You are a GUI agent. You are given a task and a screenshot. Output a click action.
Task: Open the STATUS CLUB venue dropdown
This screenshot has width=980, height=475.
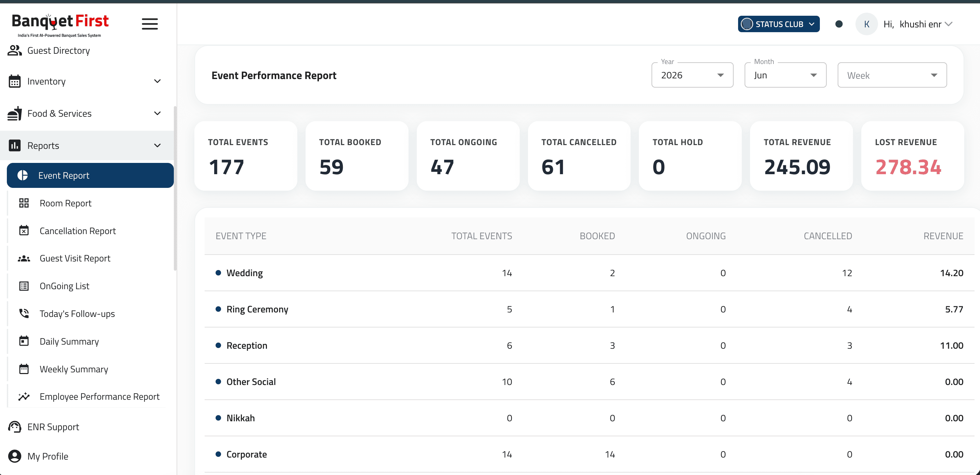pyautogui.click(x=779, y=24)
